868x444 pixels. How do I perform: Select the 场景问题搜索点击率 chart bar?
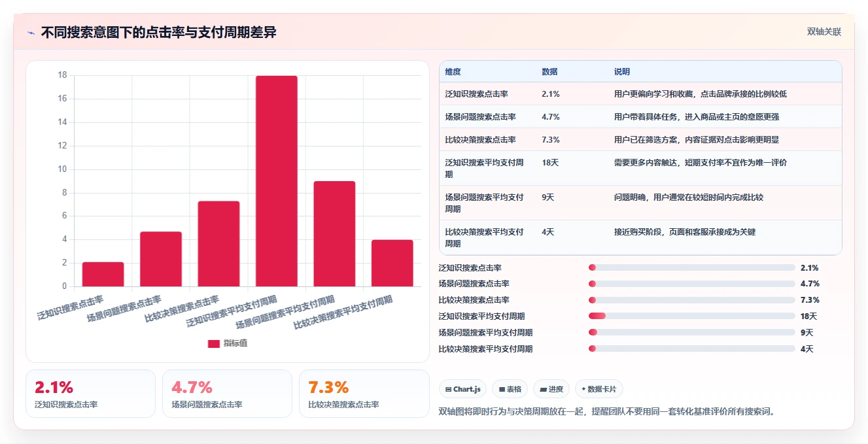[161, 259]
